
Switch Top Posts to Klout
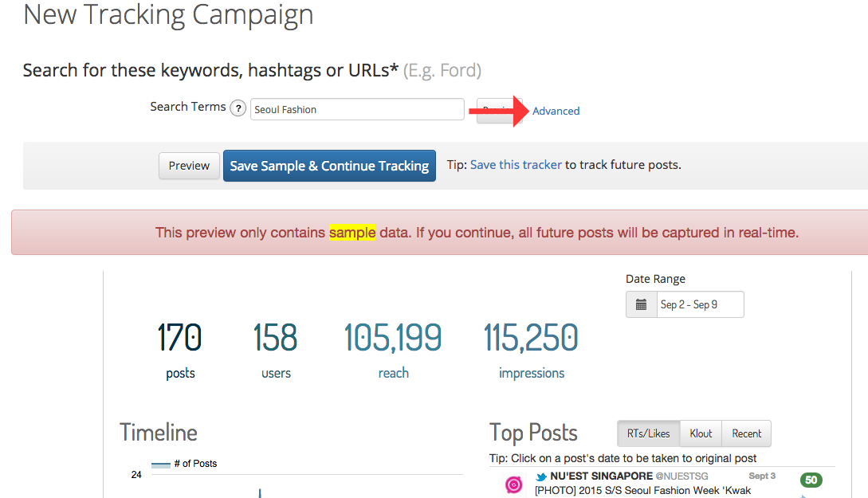pyautogui.click(x=701, y=433)
